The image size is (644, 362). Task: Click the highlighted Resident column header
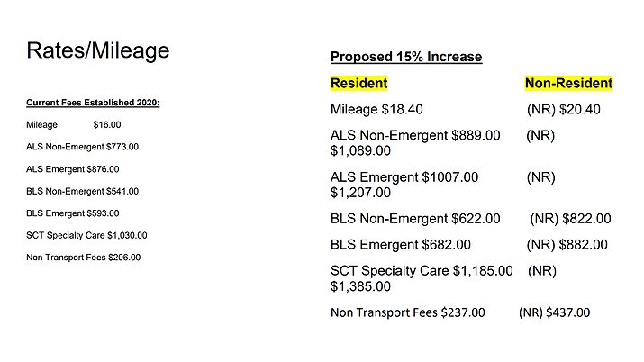pos(358,84)
